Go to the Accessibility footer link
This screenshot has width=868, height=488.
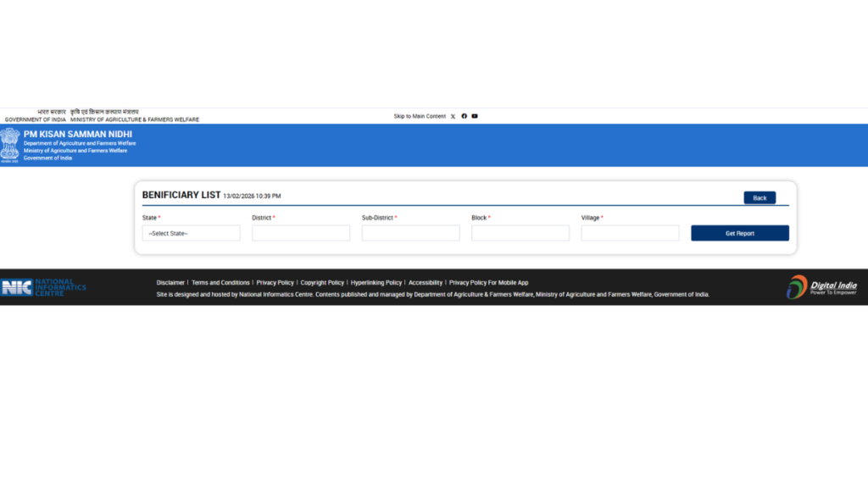click(x=426, y=282)
